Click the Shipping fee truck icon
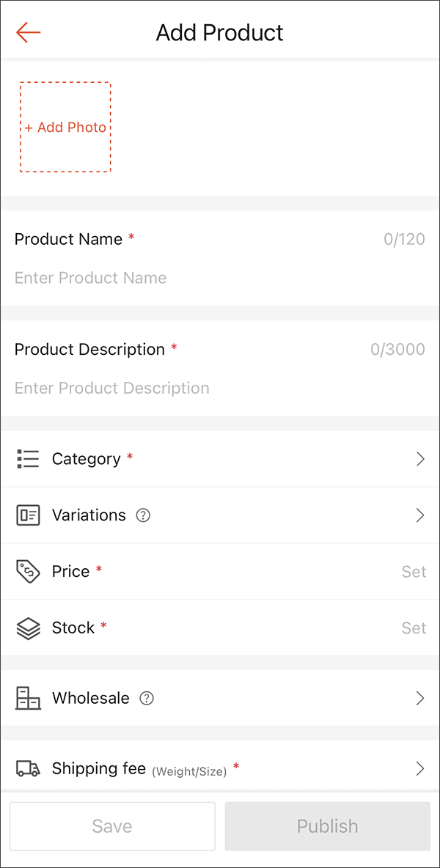 point(27,768)
